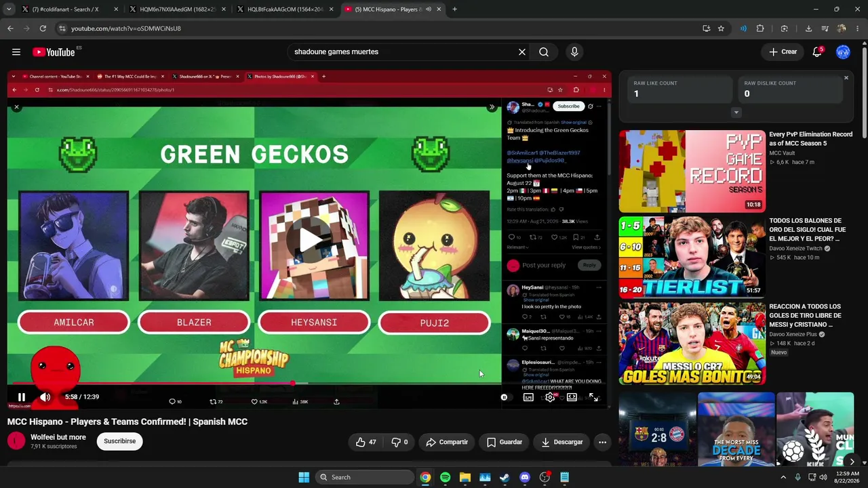Viewport: 868px width, 488px height.
Task: Reload the page in the browser
Action: click(43, 28)
